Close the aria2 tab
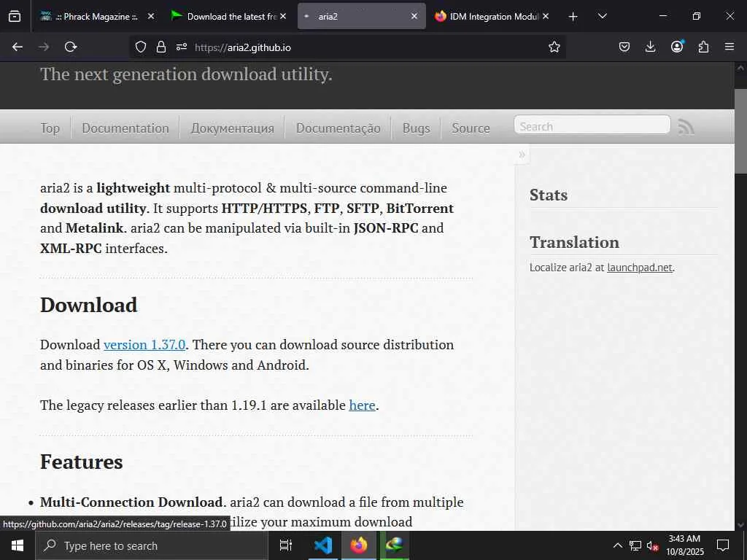This screenshot has width=747, height=560. 414,16
